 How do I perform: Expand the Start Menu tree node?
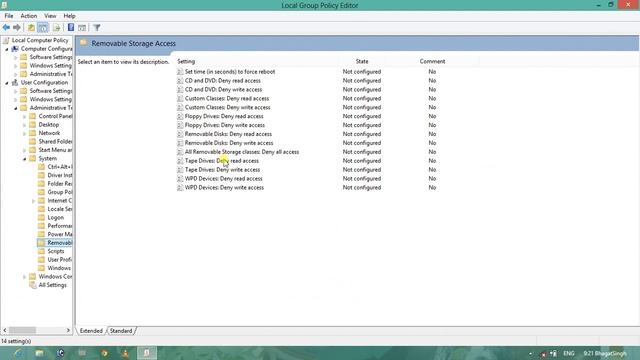click(x=25, y=150)
